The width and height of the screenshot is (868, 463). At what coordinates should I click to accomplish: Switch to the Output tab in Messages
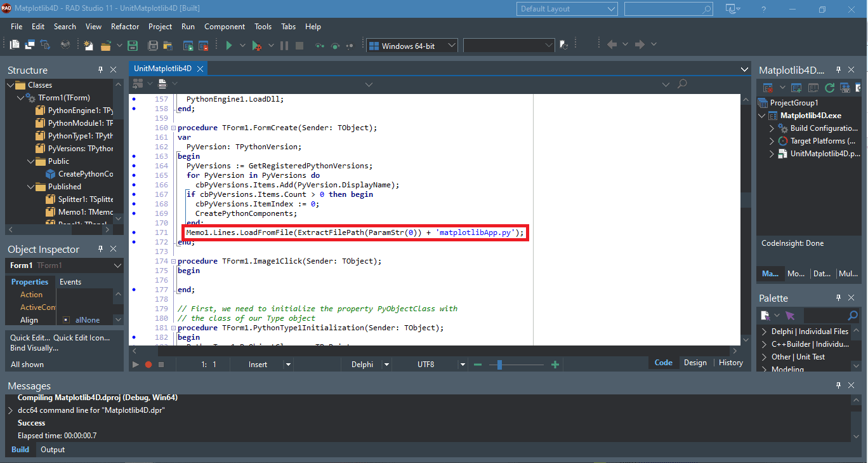[52, 449]
